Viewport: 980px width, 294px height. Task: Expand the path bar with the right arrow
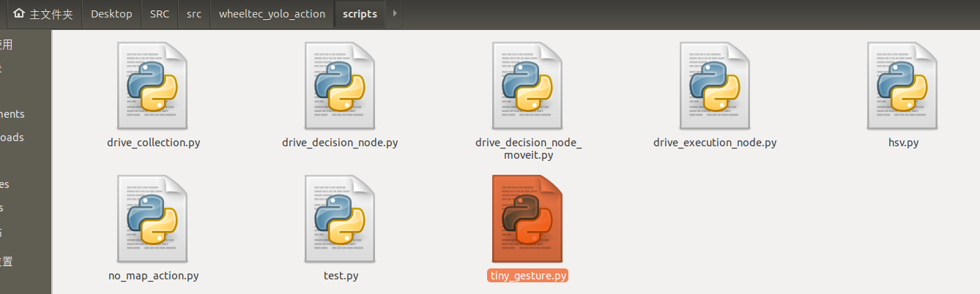coord(396,14)
